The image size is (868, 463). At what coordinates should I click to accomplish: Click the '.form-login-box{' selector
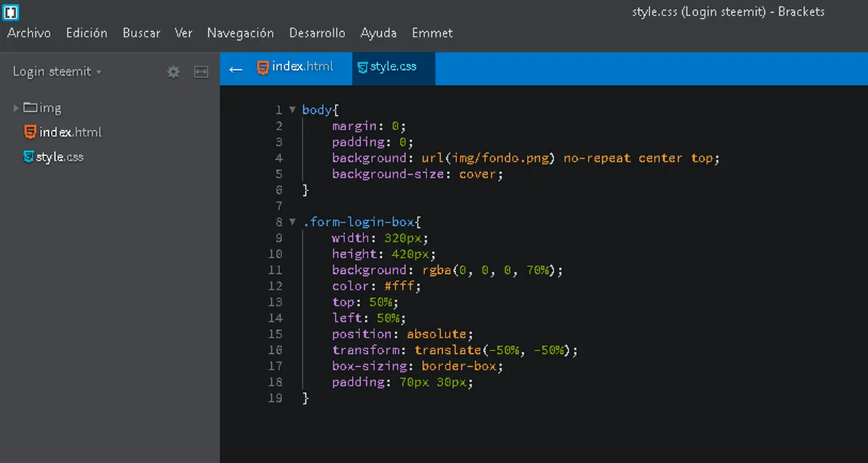(x=362, y=222)
